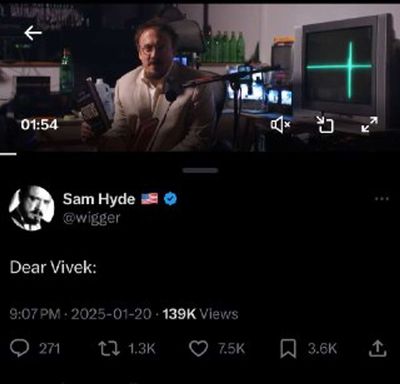This screenshot has height=384, width=400.
Task: Open the 9:07 PM post timestamp
Action: pyautogui.click(x=35, y=314)
